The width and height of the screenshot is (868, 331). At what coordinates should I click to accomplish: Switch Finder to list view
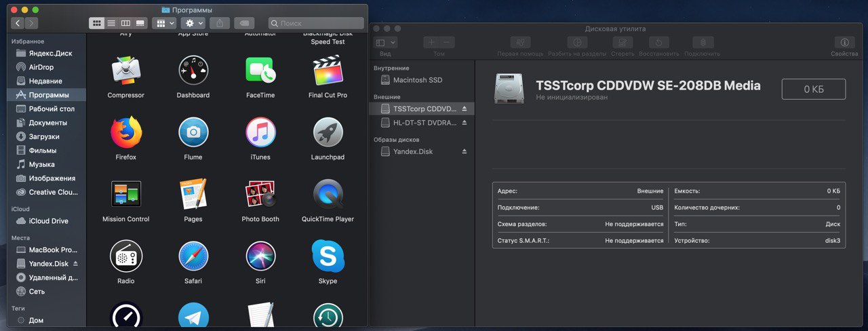point(111,23)
